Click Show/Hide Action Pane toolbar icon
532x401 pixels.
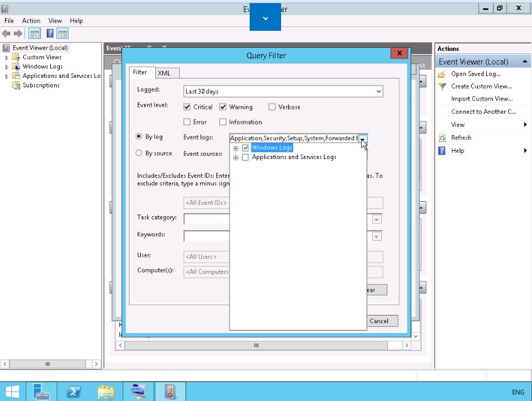pyautogui.click(x=63, y=33)
